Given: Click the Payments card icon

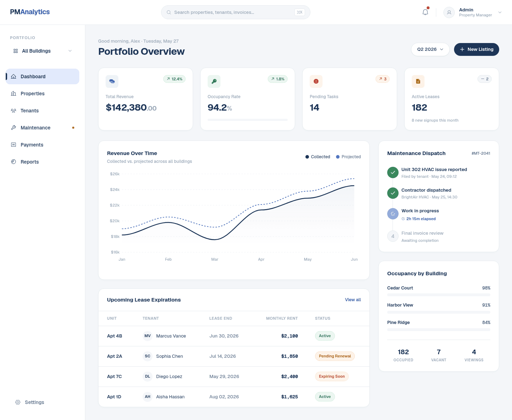Looking at the screenshot, I should click(x=14, y=145).
